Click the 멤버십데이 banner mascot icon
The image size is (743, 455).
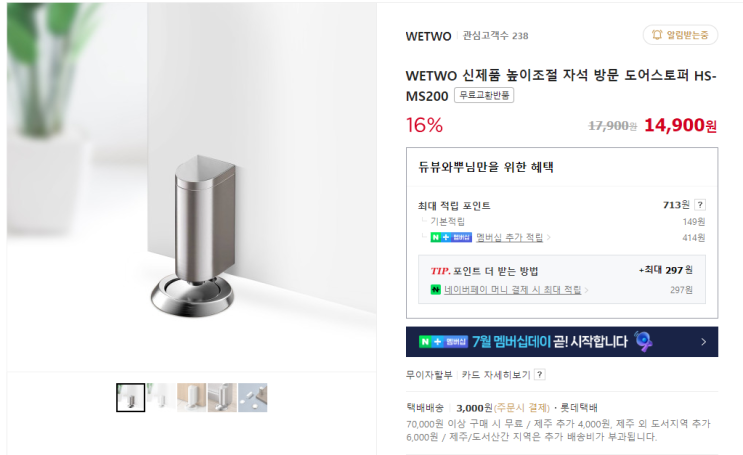[x=643, y=341]
